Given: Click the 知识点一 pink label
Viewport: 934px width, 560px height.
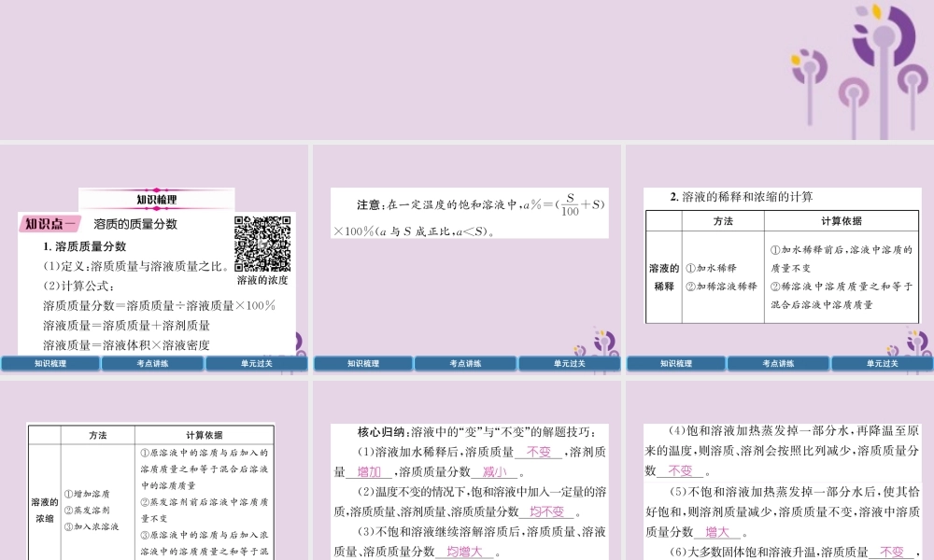Looking at the screenshot, I should (50, 224).
